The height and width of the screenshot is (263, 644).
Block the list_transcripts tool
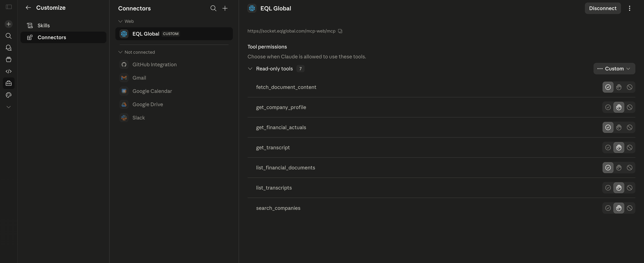(629, 188)
